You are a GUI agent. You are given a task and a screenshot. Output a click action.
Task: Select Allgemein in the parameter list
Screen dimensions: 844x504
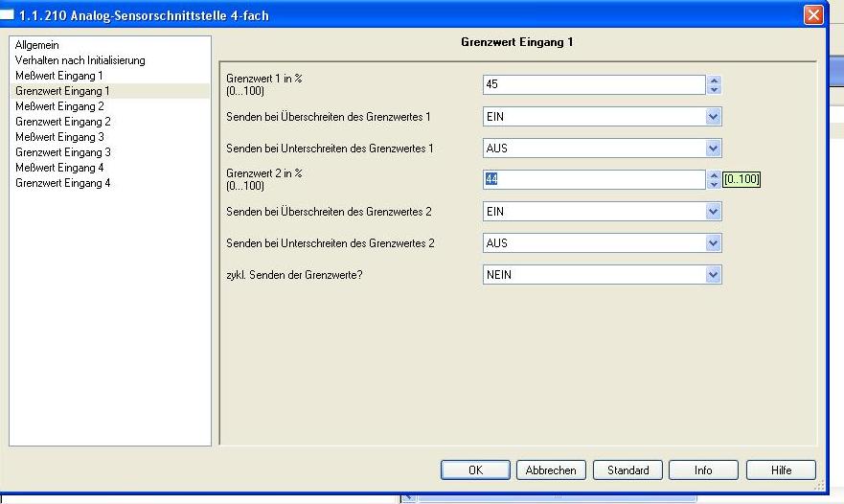[x=36, y=45]
